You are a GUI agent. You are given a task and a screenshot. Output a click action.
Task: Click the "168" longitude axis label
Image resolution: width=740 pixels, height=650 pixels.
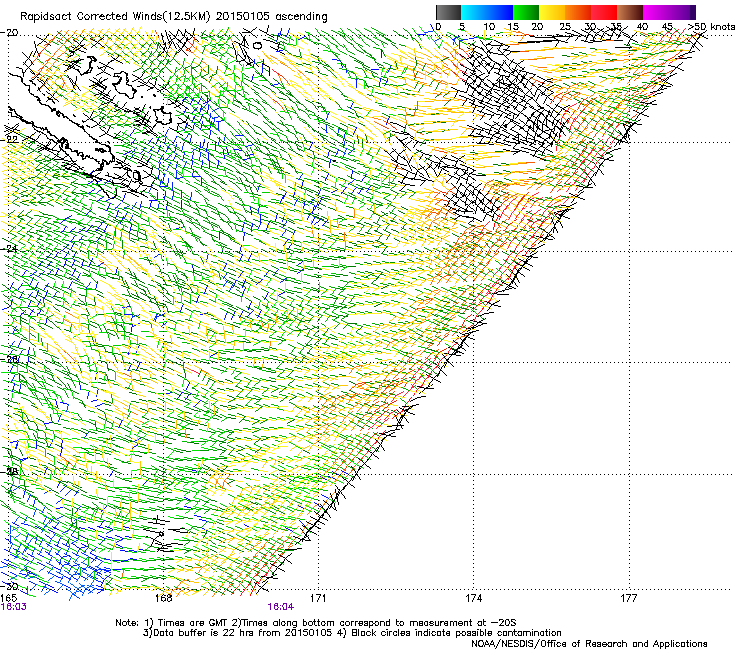pyautogui.click(x=163, y=598)
